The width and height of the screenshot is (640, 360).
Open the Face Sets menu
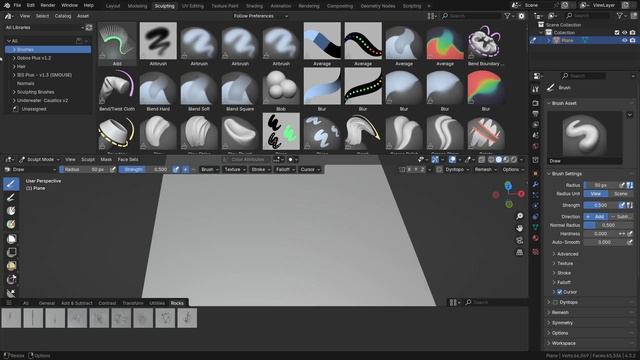(128, 160)
